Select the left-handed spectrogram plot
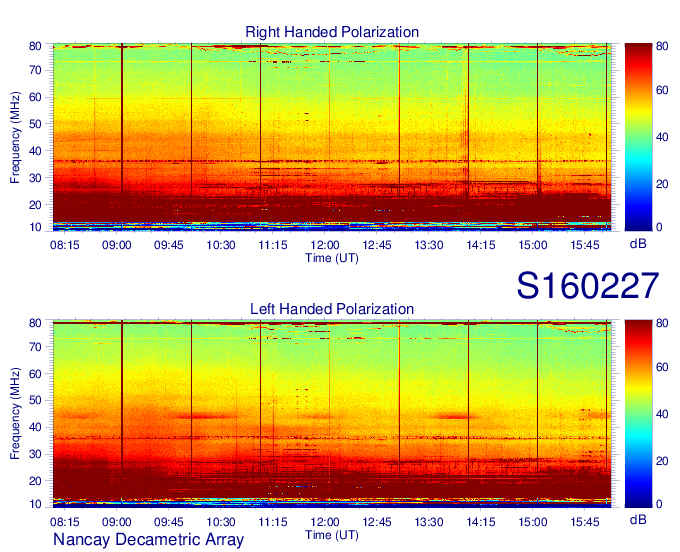The height and width of the screenshot is (552, 680). point(332,414)
